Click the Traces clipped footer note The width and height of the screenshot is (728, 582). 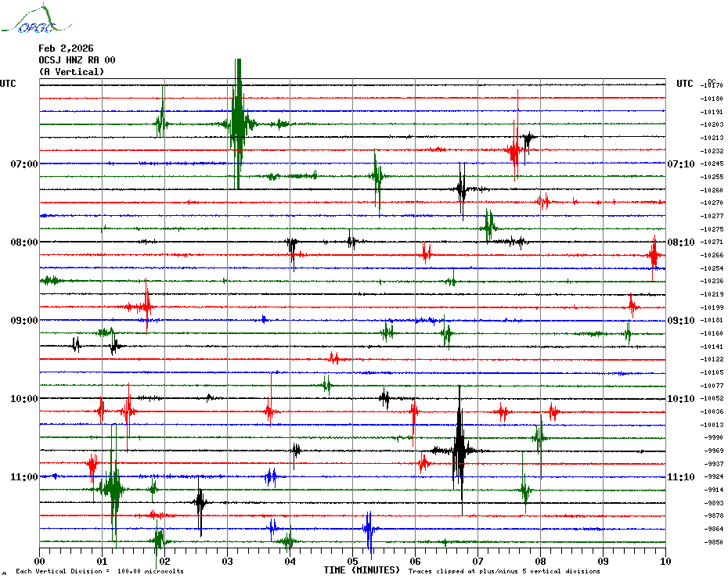504,572
